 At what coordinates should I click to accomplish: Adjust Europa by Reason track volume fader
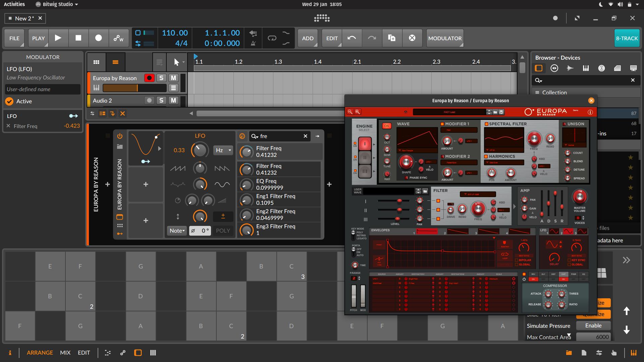click(x=134, y=88)
